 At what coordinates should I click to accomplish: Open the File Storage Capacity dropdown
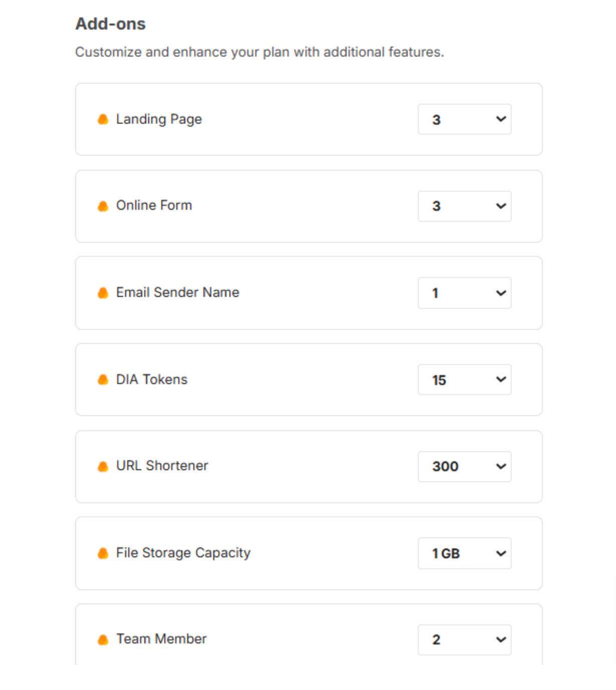(464, 553)
